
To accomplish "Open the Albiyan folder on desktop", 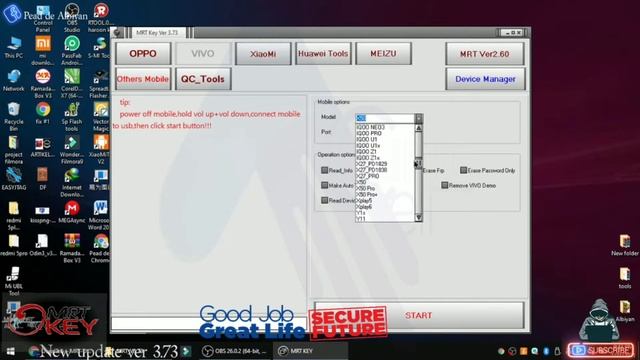I will 624,311.
